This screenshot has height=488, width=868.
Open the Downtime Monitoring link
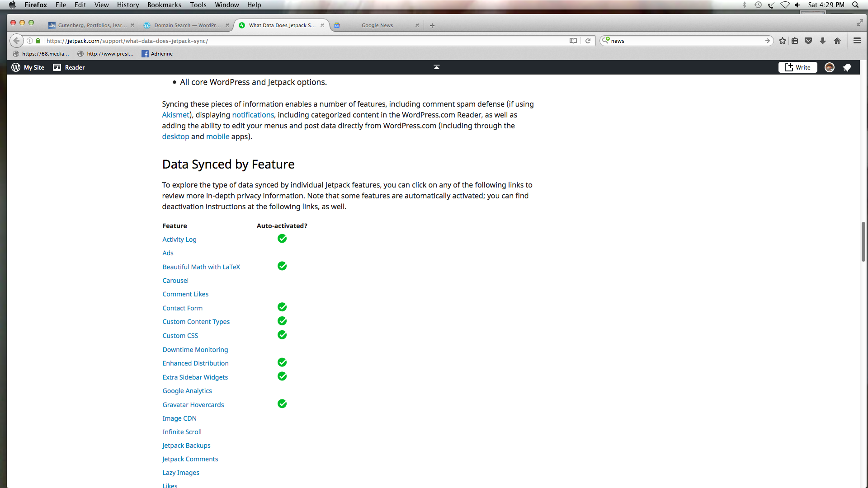195,350
